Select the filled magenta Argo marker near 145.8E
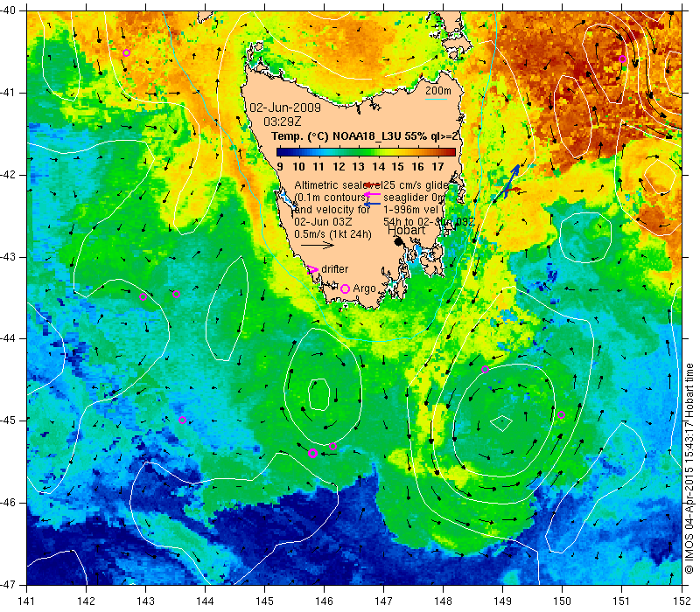The height and width of the screenshot is (612, 700). point(312,453)
